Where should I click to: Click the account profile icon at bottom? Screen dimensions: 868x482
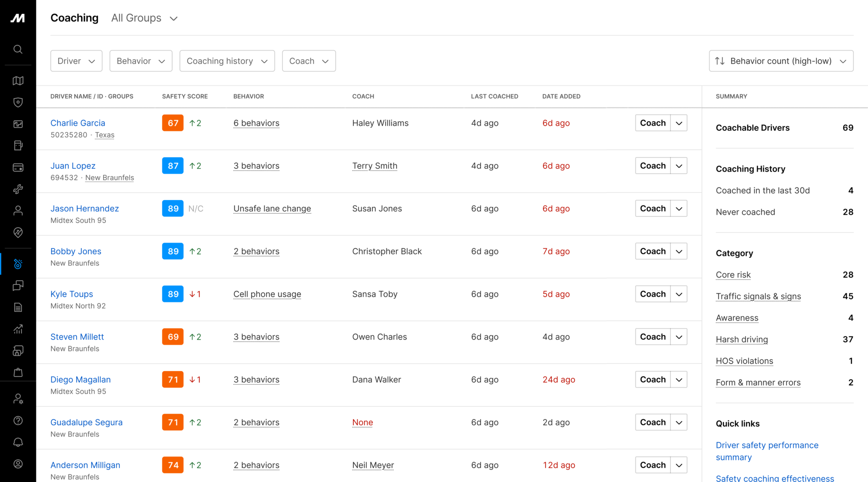tap(18, 464)
